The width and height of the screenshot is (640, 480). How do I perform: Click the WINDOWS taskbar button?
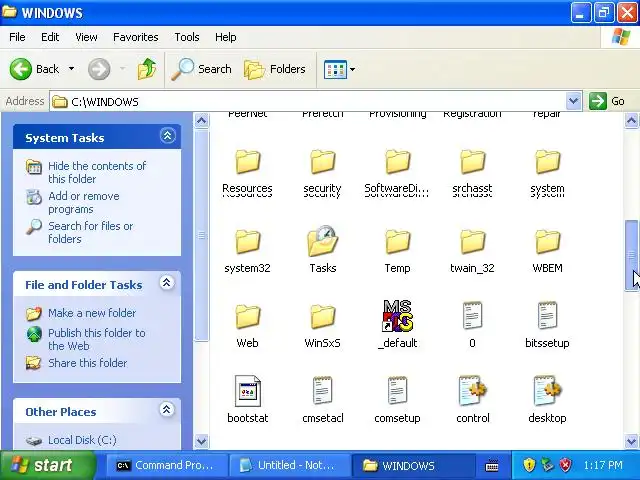tap(412, 465)
